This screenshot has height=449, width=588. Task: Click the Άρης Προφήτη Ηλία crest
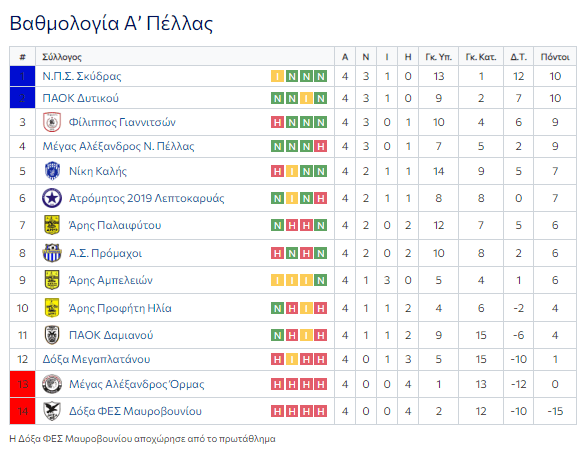click(x=52, y=308)
